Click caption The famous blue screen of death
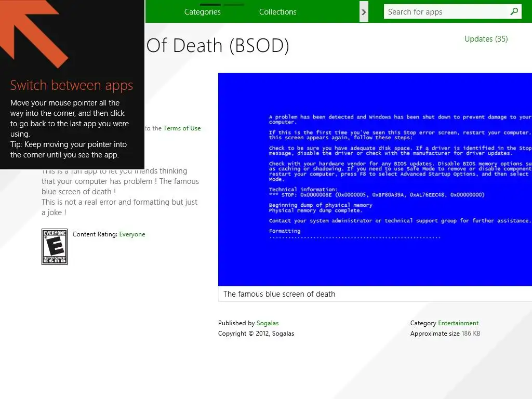Image resolution: width=532 pixels, height=399 pixels. (279, 294)
